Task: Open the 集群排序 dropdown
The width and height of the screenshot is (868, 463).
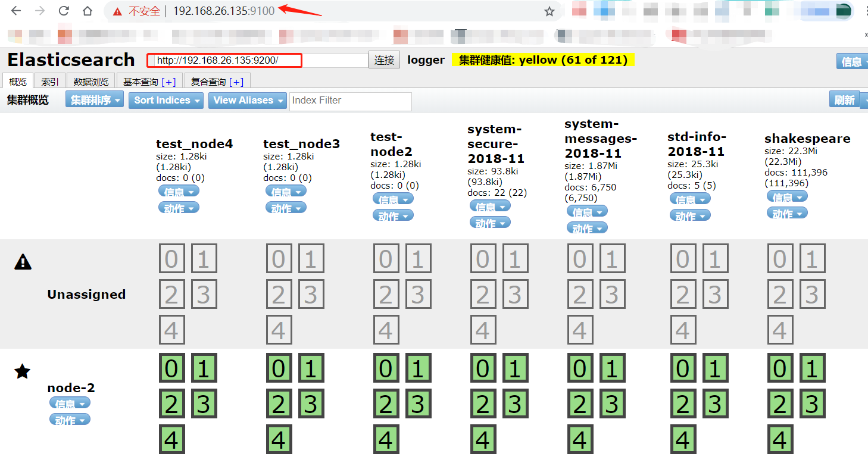Action: 95,100
